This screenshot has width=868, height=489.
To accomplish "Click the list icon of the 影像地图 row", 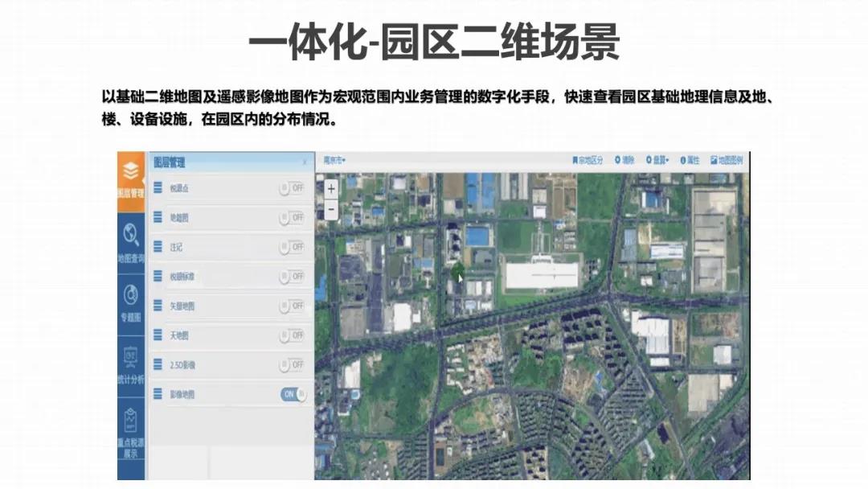I will tap(158, 394).
